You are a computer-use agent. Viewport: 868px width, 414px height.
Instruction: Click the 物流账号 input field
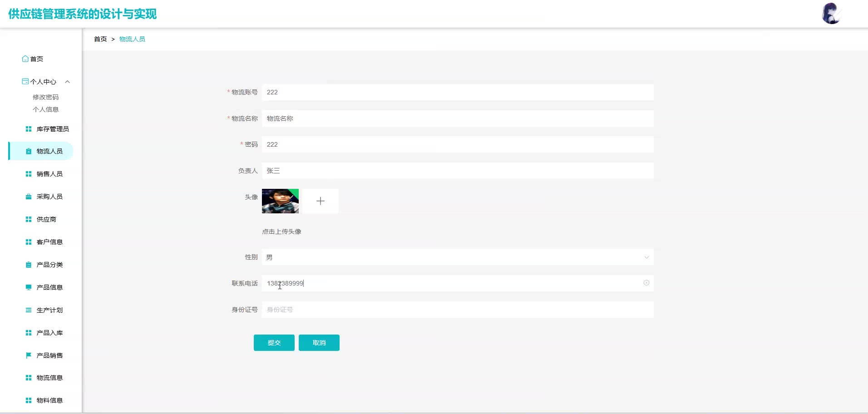tap(458, 92)
